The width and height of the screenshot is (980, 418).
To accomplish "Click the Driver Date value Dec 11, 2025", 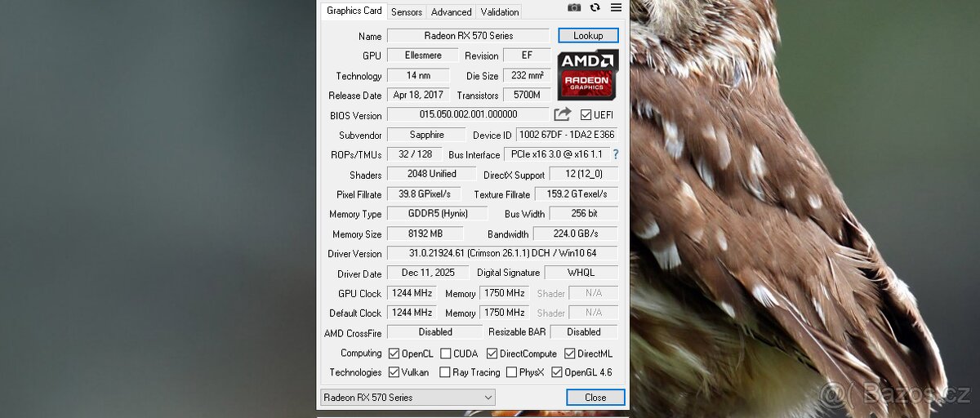I will tap(428, 273).
